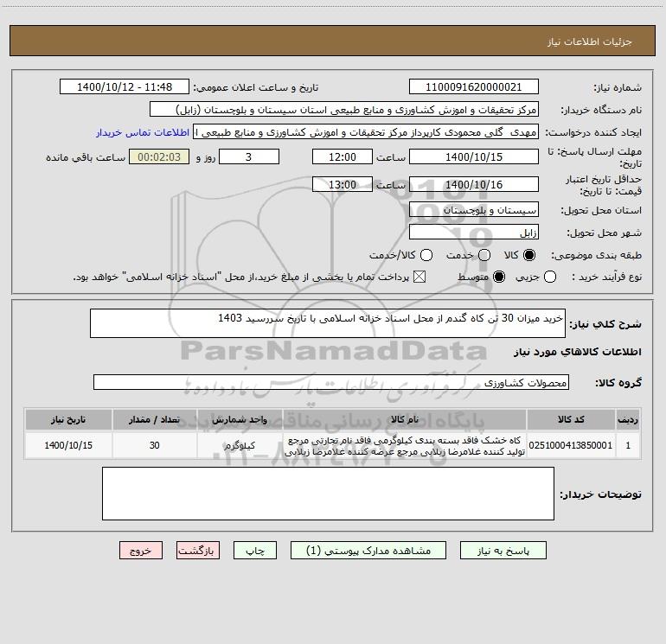This screenshot has height=644, width=666.
Task: Open مشاهده مدارک پیوستی (1) button
Action: point(368,550)
